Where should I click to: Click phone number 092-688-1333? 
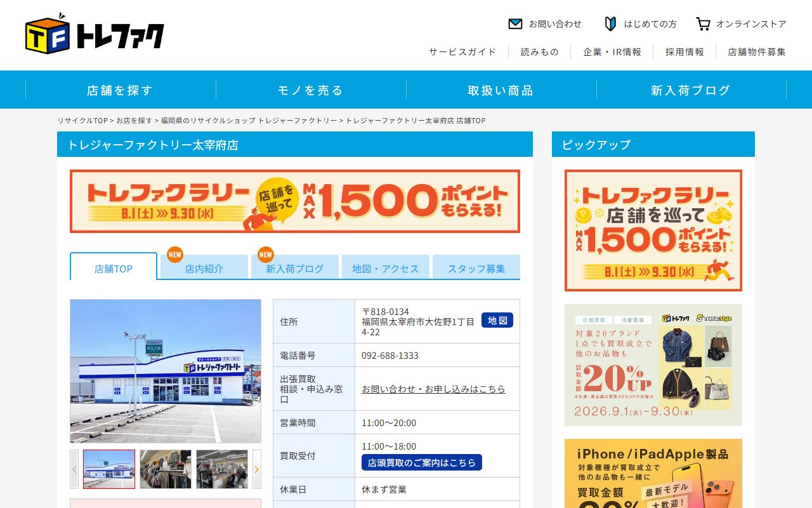(390, 355)
